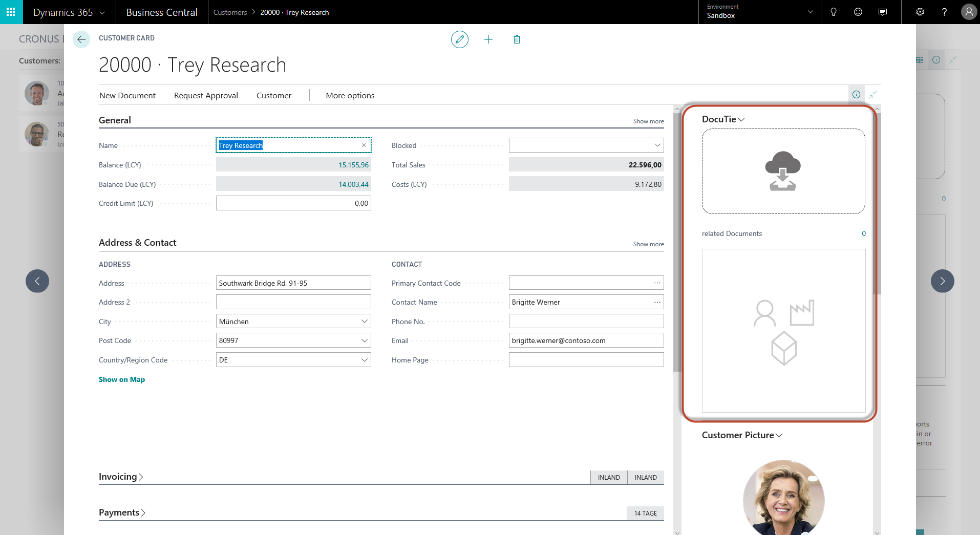This screenshot has height=535, width=980.
Task: Click the 14 TAGE payments summary
Action: coord(645,513)
